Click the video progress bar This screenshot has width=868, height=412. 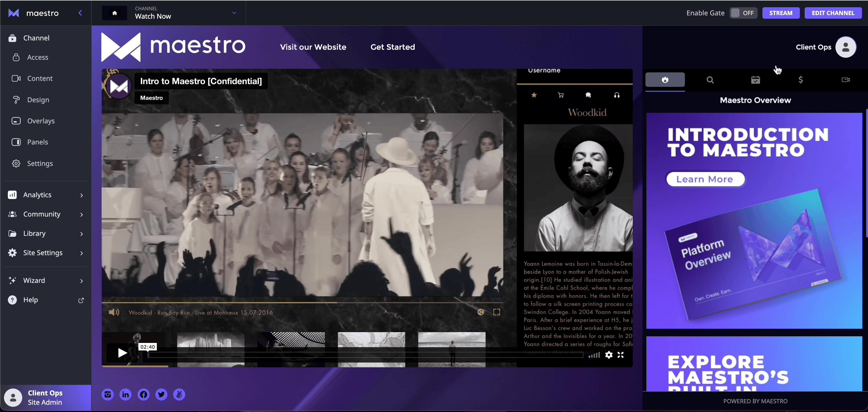coord(365,355)
